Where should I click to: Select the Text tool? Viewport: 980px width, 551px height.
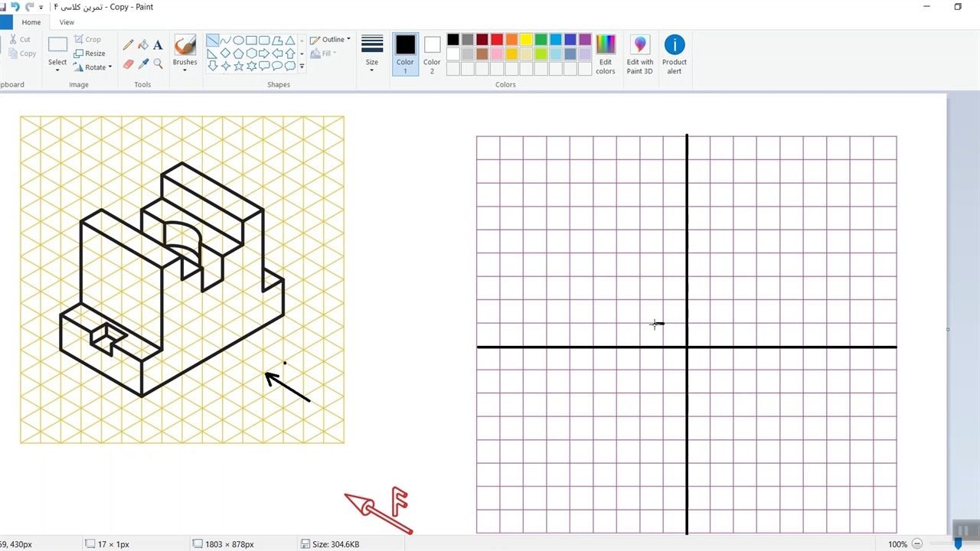(158, 45)
